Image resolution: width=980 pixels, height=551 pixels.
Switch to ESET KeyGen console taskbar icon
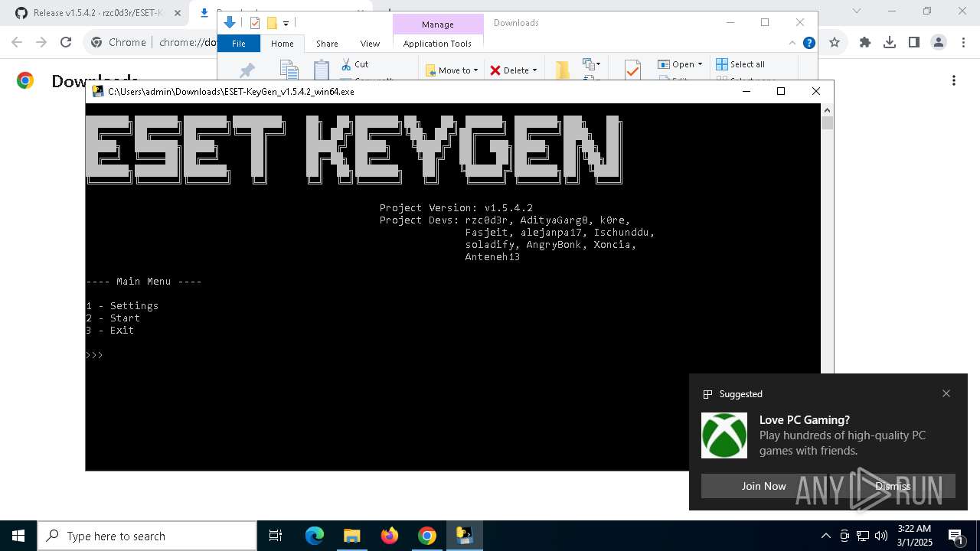pos(465,536)
